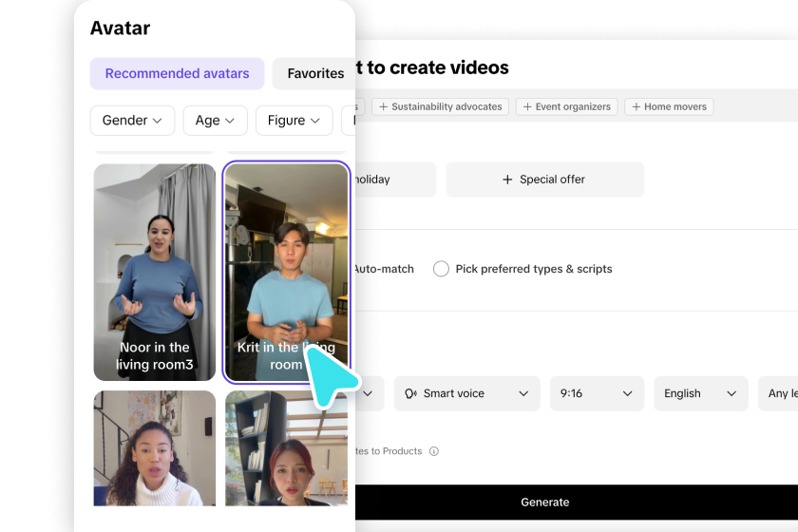The image size is (798, 532).
Task: Add the Home movers audience tag
Action: [x=669, y=107]
